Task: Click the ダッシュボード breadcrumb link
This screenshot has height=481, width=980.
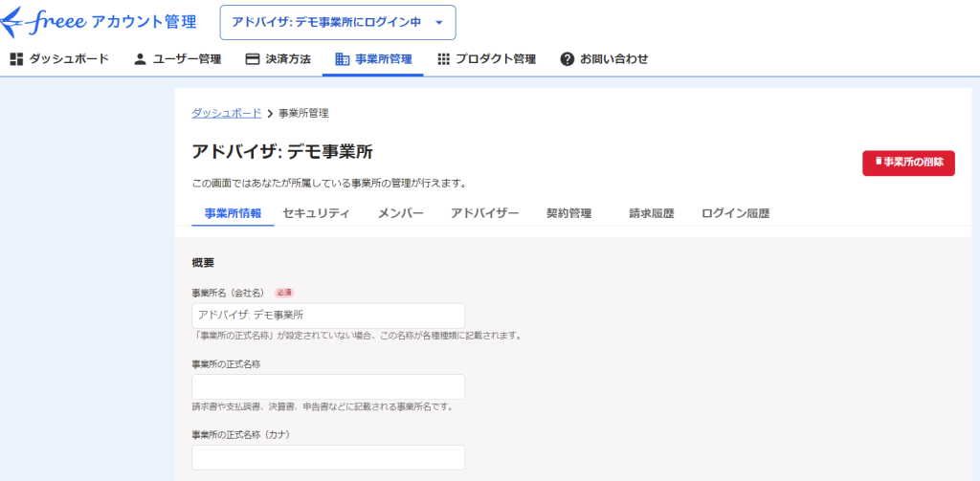Action: (x=226, y=113)
